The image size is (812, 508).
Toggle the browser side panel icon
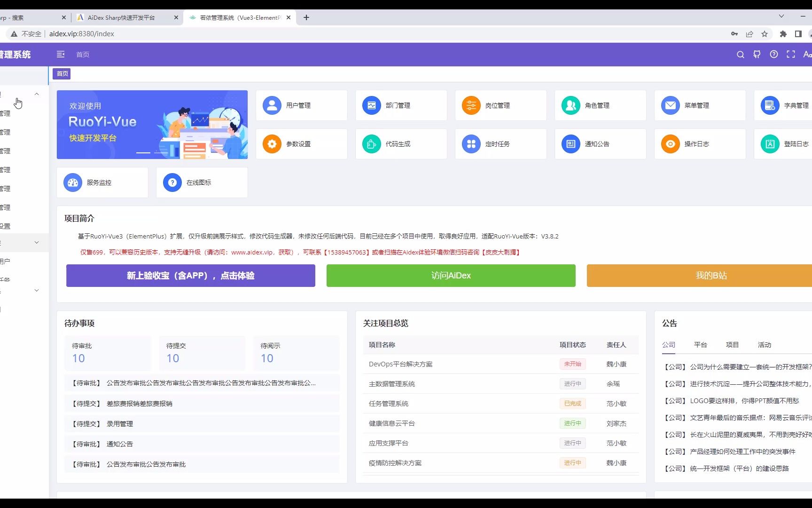point(798,34)
